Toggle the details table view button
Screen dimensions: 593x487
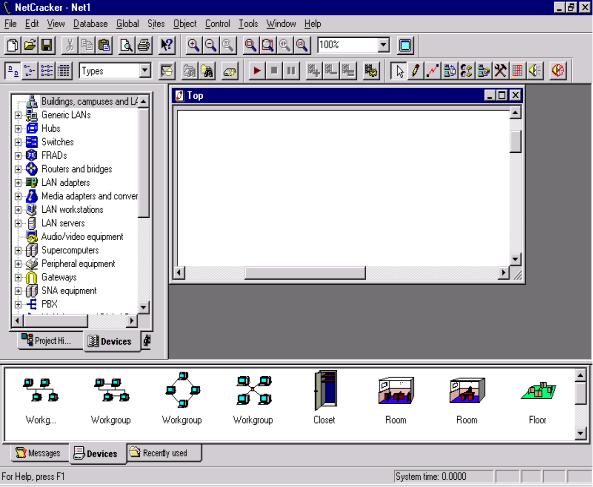pyautogui.click(x=64, y=71)
